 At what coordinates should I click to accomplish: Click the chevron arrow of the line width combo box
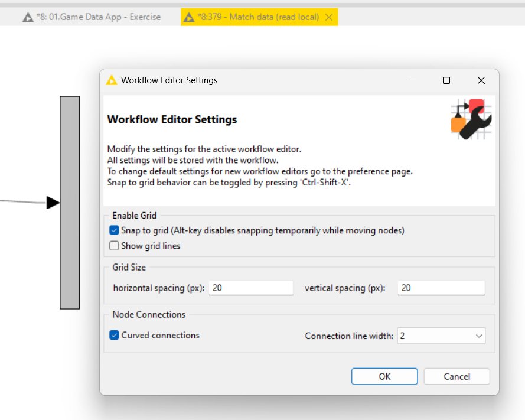479,336
